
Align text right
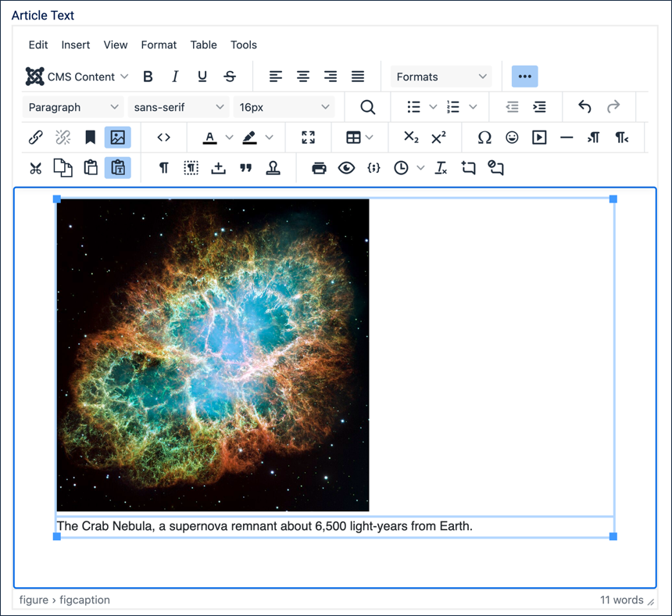[x=331, y=77]
